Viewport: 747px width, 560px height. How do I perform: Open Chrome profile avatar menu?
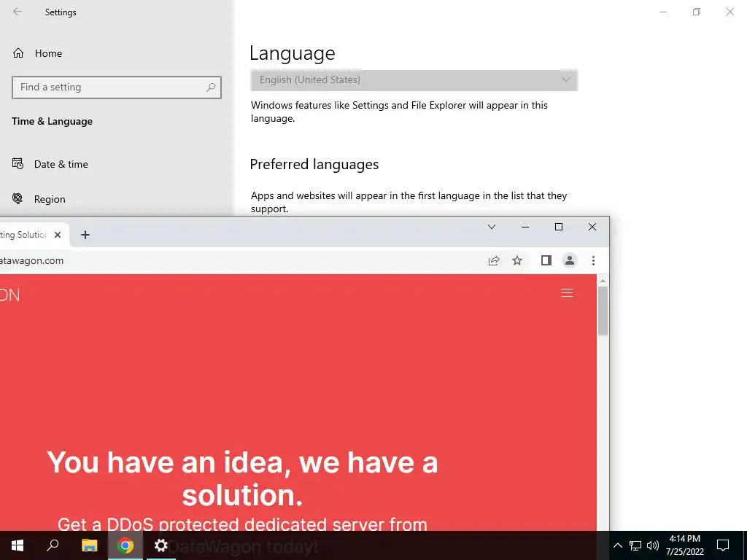pyautogui.click(x=570, y=260)
